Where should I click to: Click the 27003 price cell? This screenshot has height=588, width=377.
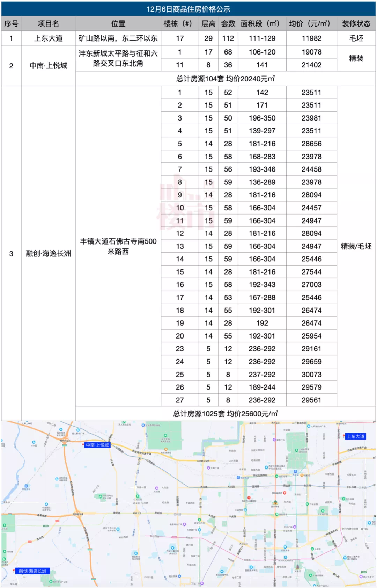click(311, 285)
